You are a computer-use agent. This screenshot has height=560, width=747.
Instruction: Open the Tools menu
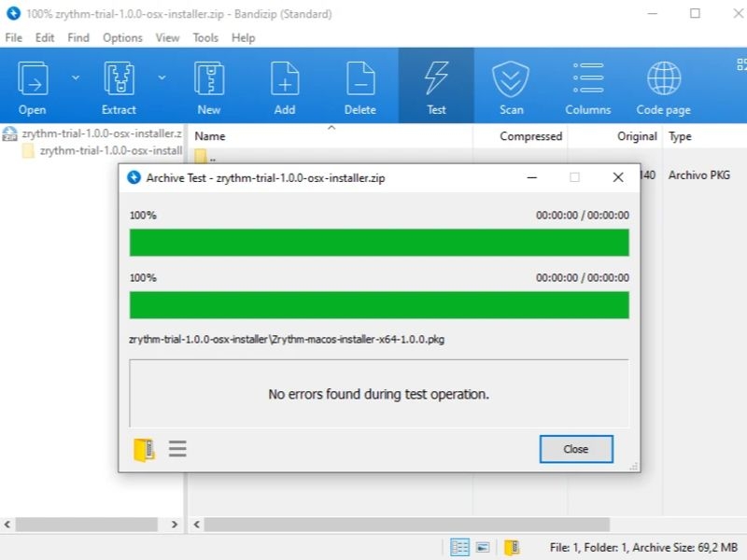click(x=205, y=37)
